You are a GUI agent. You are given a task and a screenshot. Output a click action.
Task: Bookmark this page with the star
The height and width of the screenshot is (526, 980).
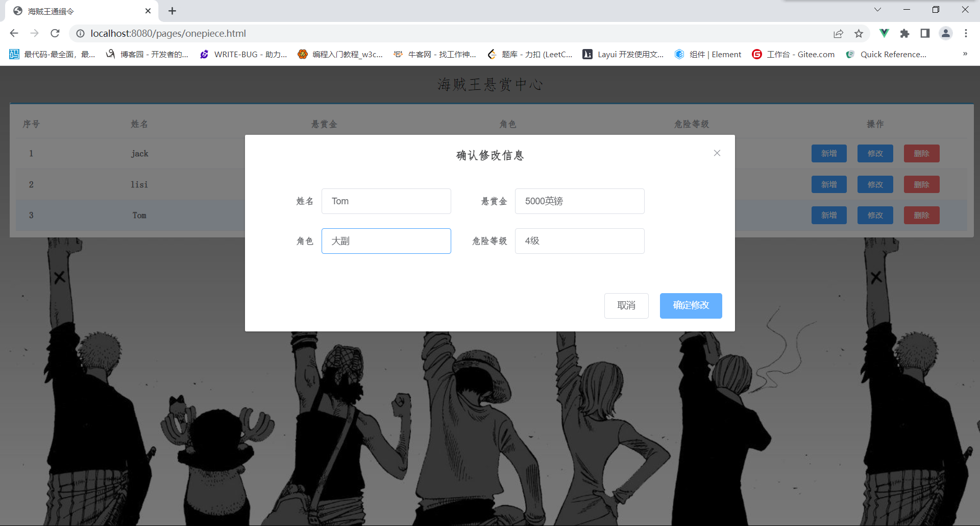(859, 33)
